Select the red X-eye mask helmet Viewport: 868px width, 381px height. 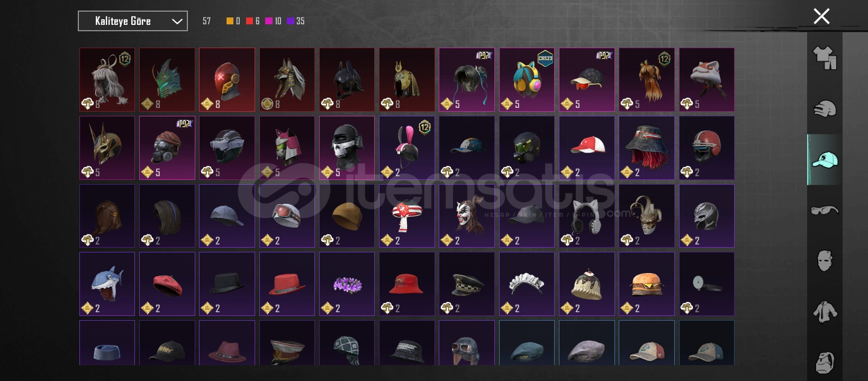227,80
